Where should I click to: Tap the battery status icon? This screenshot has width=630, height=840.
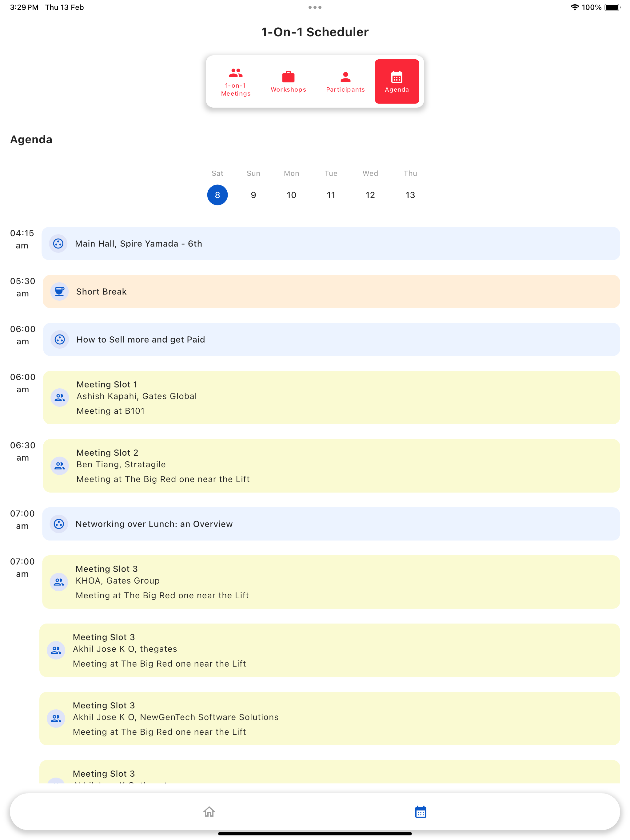click(612, 7)
